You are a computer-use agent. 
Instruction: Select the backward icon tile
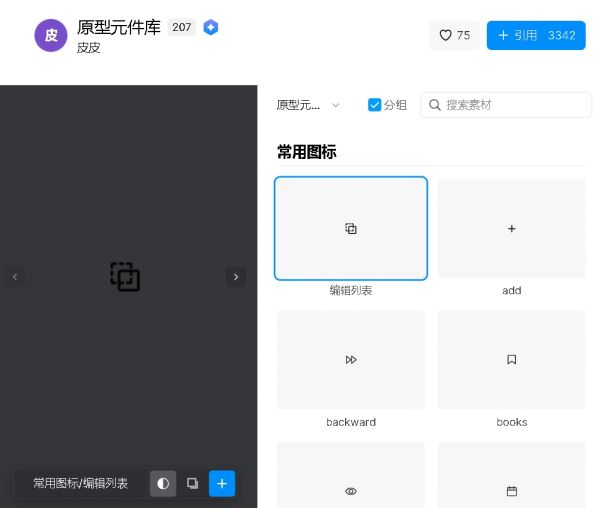(x=351, y=360)
